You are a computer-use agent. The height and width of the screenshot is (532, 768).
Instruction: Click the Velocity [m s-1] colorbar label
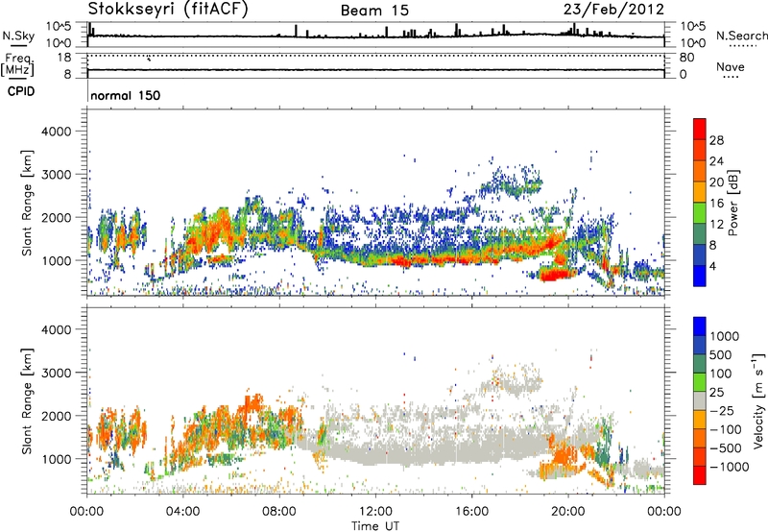758,400
